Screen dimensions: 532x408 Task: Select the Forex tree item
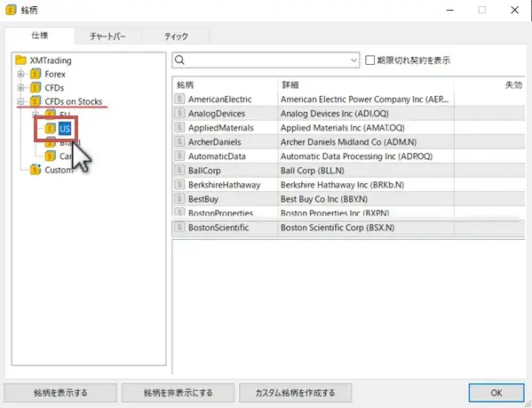click(55, 74)
